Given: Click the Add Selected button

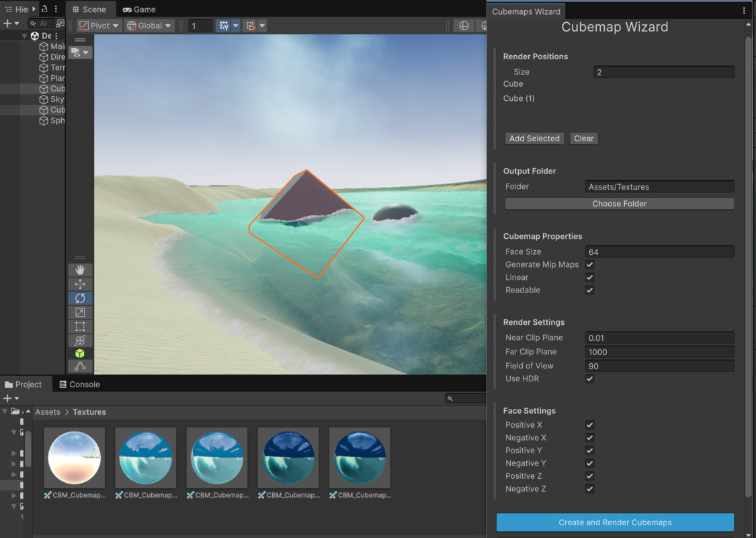Looking at the screenshot, I should [x=534, y=139].
